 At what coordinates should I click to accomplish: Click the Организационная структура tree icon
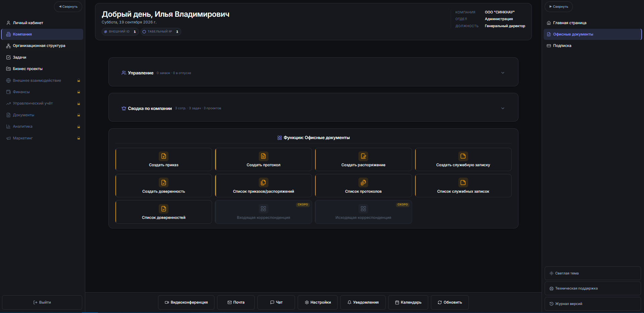click(8, 46)
